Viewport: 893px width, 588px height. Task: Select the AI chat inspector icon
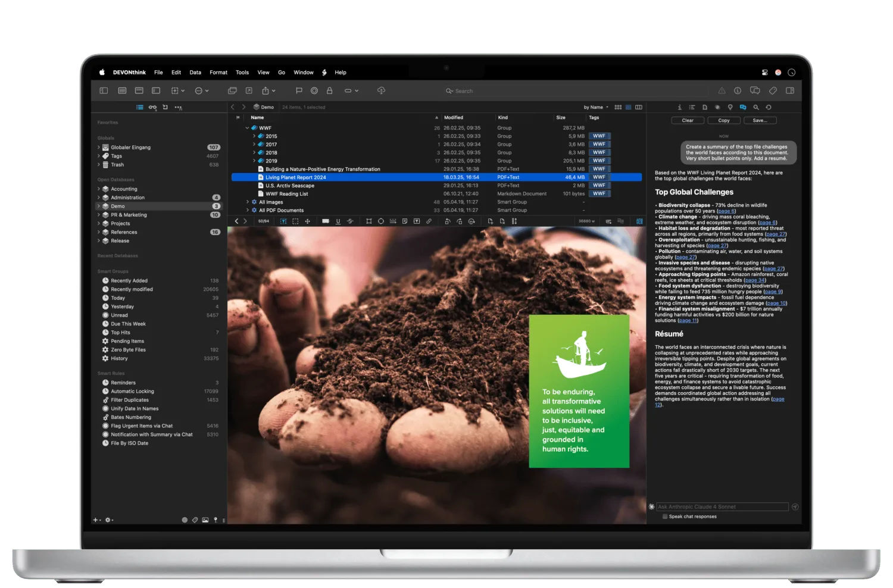point(742,108)
